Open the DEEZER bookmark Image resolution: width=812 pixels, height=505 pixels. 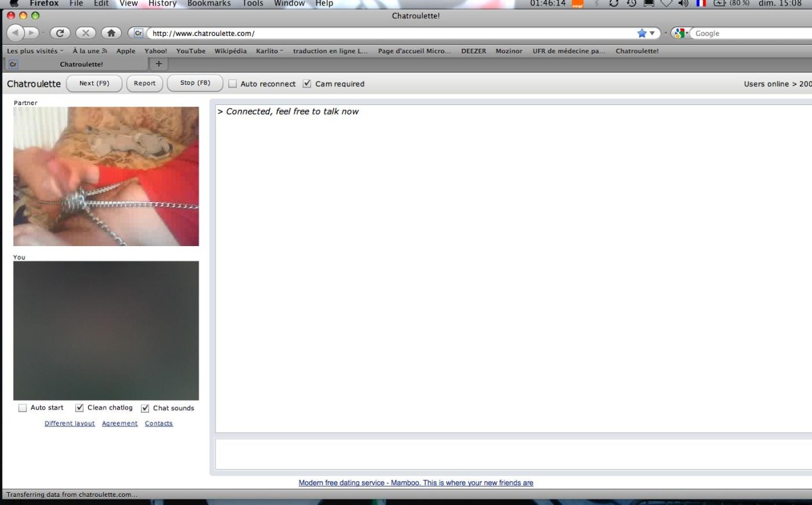point(474,51)
